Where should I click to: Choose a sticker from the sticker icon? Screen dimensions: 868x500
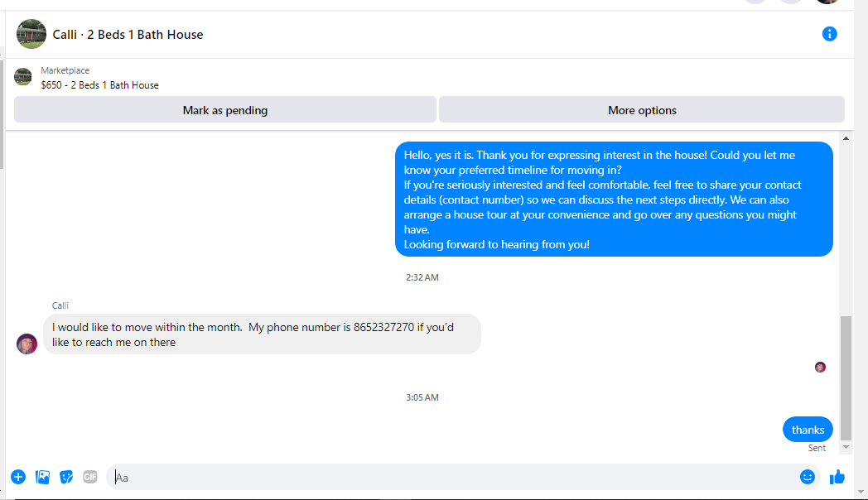(66, 477)
